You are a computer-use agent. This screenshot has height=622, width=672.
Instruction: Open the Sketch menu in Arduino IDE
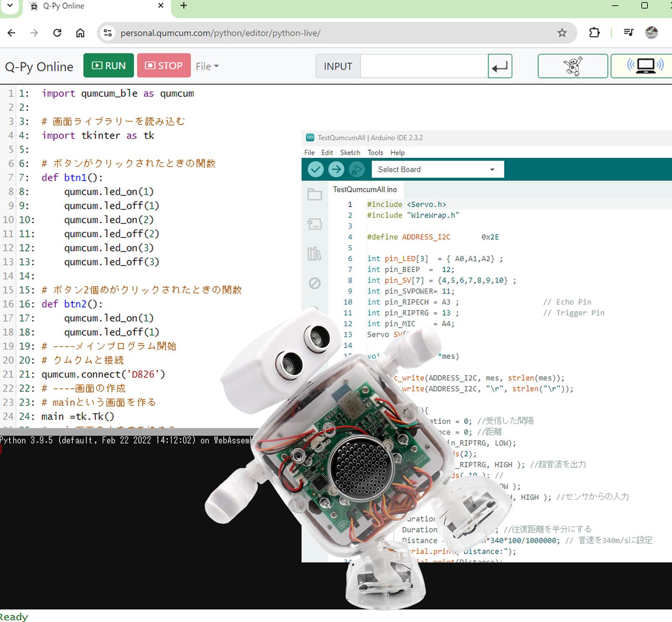pyautogui.click(x=350, y=153)
